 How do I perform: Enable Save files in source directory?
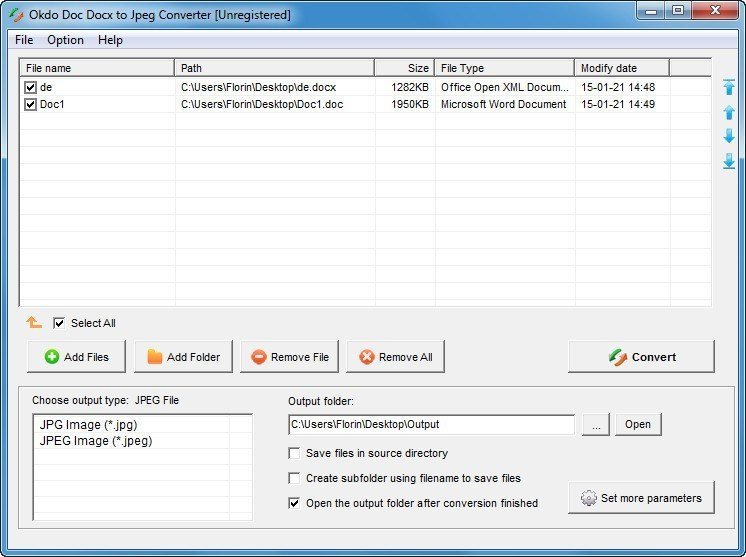pos(294,453)
